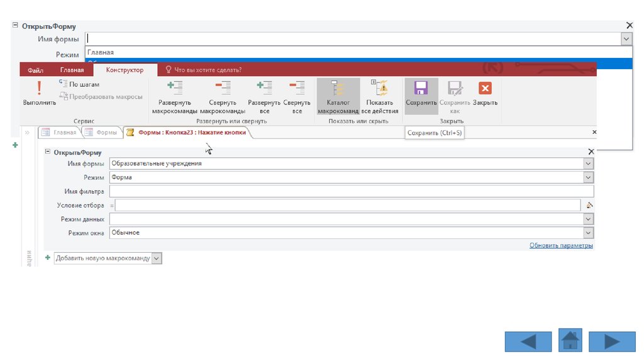This screenshot has height=361, width=644.
Task: Click the Обновить параметры link
Action: click(x=561, y=246)
